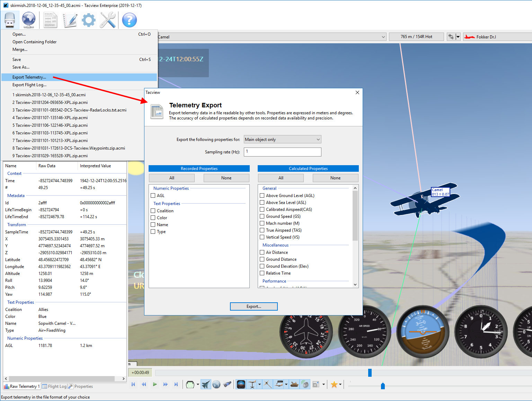This screenshot has width=532, height=401.
Task: Jump to the end of the recording
Action: [176, 384]
